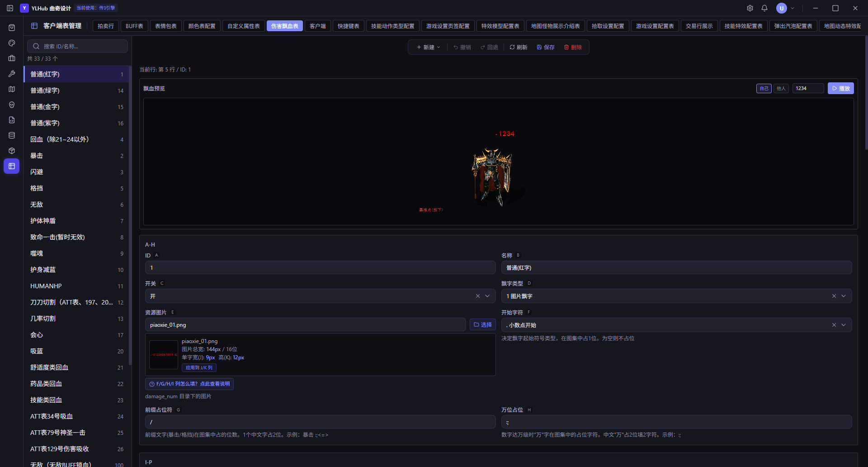Open the 技能动作类型配置 tab
The width and height of the screenshot is (868, 467).
coord(392,26)
